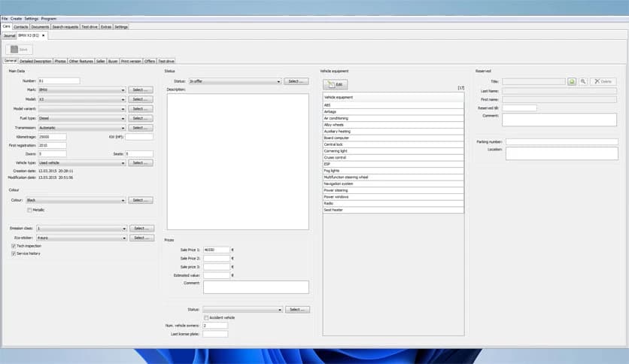Viewport: 629px width, 364px height.
Task: Switch to the Photos tab
Action: (x=60, y=61)
